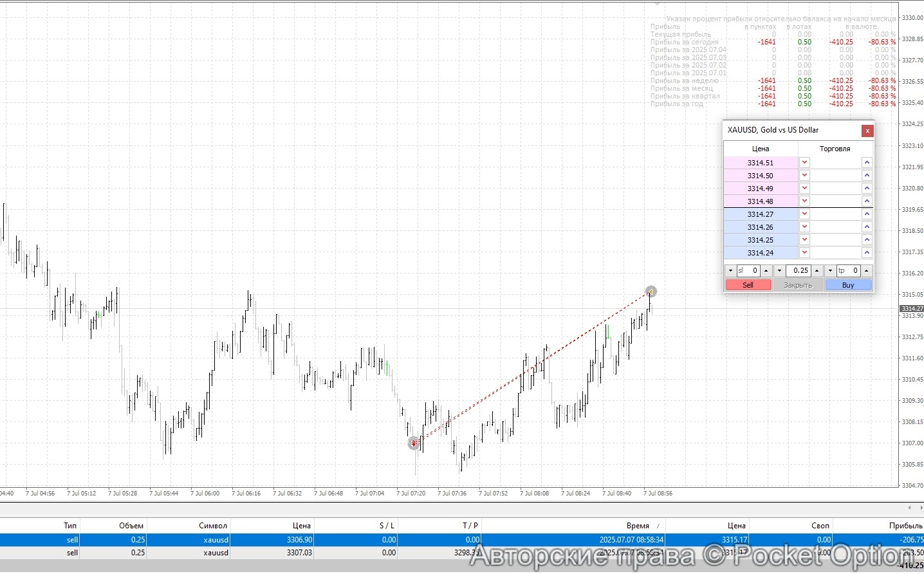Click blue up arrow at price 3314.51
Image resolution: width=924 pixels, height=574 pixels.
867,163
